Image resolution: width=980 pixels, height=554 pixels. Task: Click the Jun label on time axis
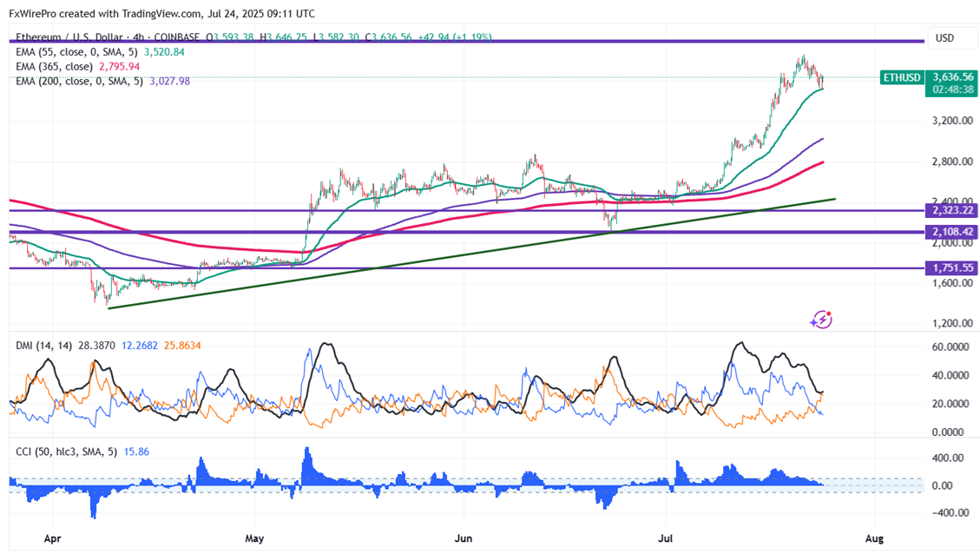[x=464, y=538]
